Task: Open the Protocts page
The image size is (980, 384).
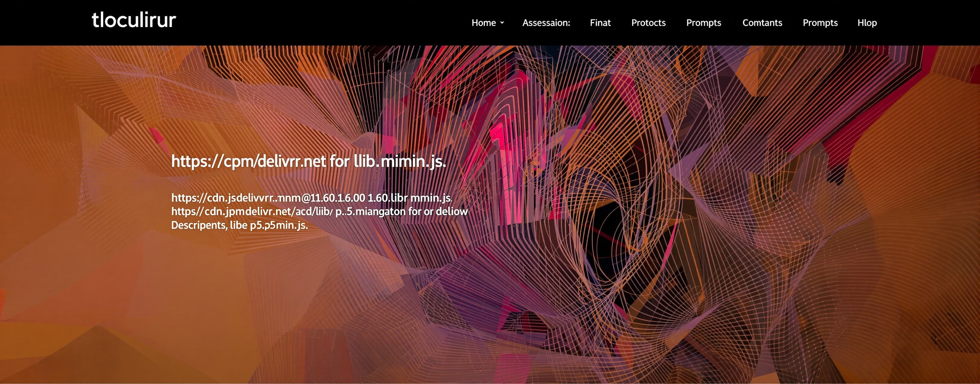Action: [x=648, y=23]
